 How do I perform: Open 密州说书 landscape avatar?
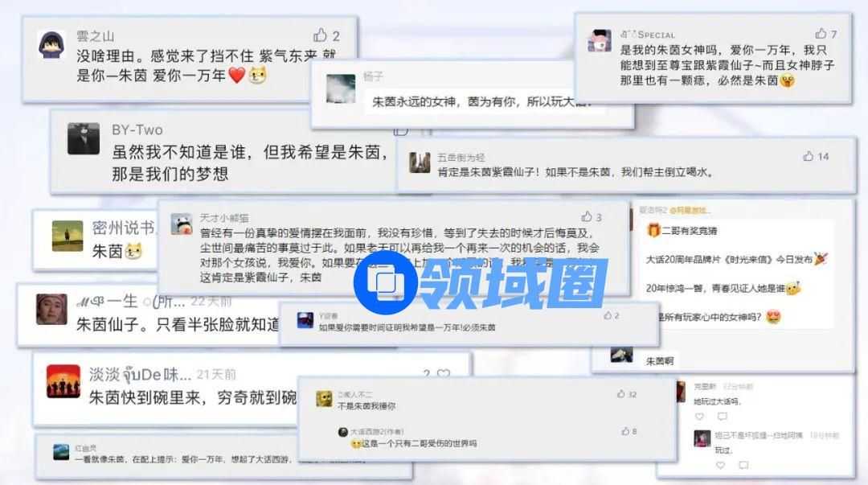68,236
